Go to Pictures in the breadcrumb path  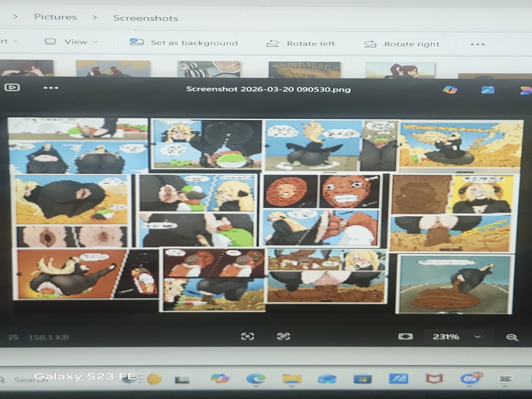tap(56, 17)
